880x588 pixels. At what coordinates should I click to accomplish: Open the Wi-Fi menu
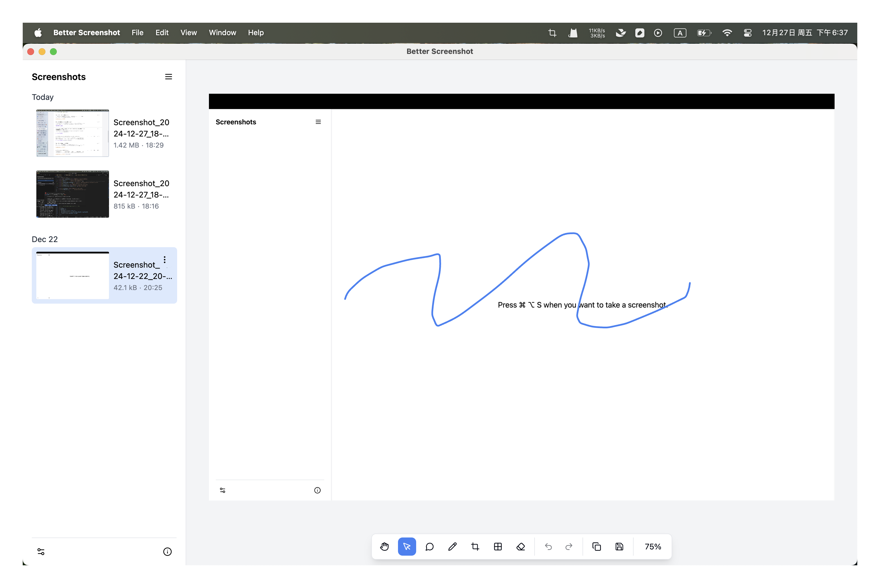727,33
